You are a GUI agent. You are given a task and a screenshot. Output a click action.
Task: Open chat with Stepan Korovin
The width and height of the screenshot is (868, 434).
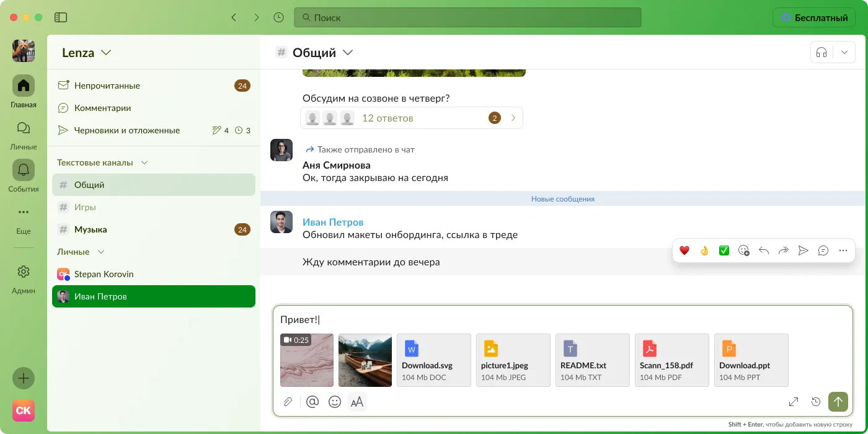click(154, 274)
